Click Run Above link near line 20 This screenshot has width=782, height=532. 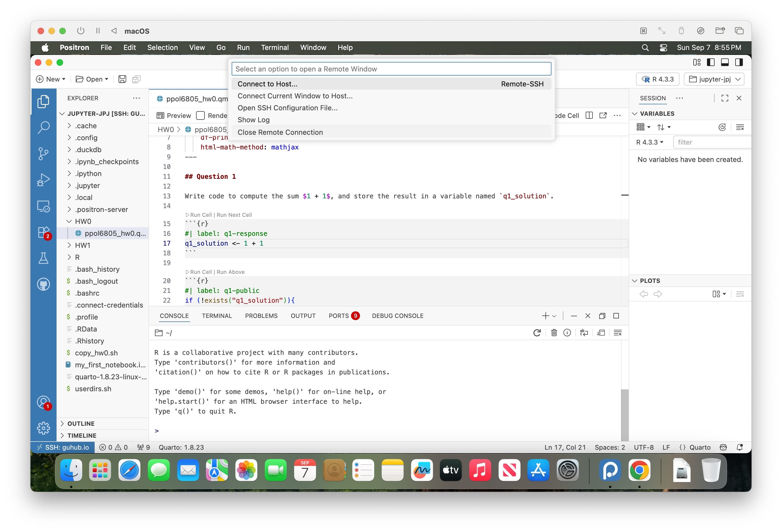pos(231,272)
